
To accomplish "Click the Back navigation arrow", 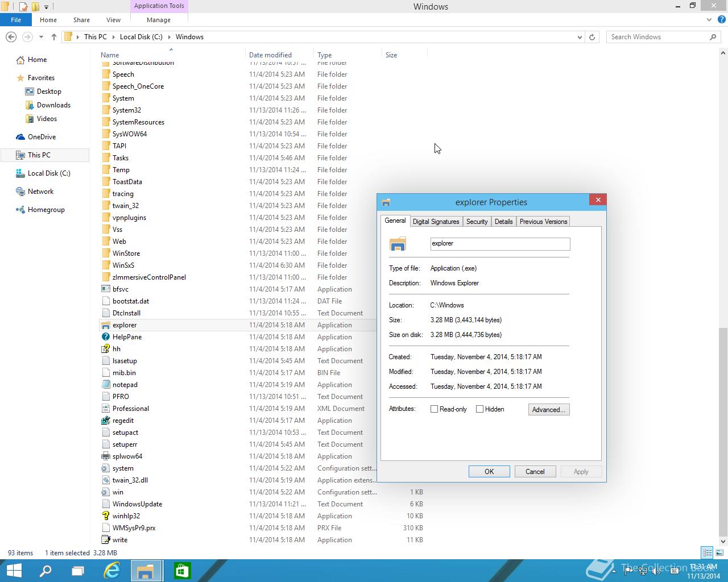I will [x=11, y=37].
